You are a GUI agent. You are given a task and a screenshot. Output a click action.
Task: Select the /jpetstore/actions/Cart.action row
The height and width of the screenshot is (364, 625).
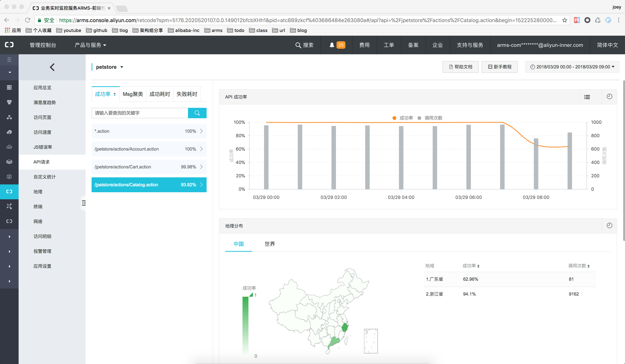[149, 167]
